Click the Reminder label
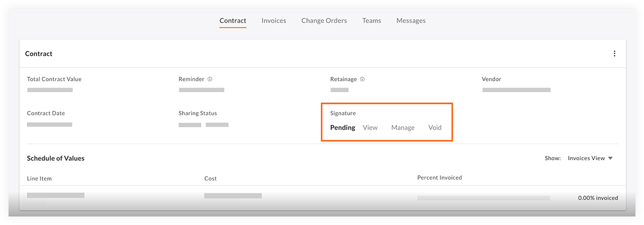Image resolution: width=644 pixels, height=225 pixels. click(x=192, y=79)
